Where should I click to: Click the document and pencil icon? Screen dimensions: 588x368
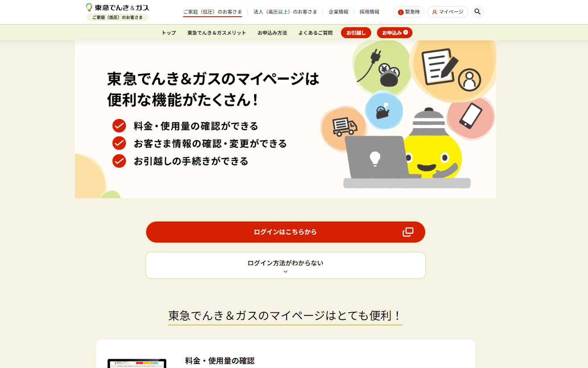[x=440, y=66]
